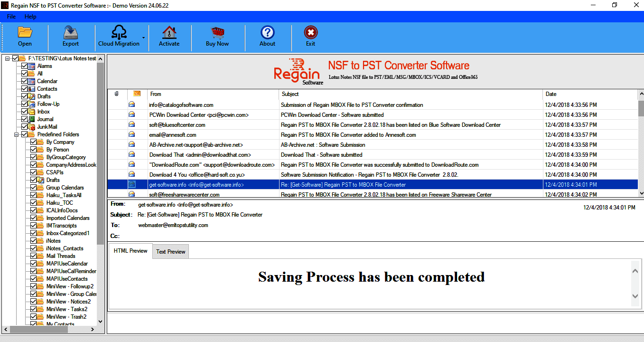This screenshot has height=342, width=644.
Task: Uncheck the root F:\TESTING folder checkbox
Action: point(15,58)
